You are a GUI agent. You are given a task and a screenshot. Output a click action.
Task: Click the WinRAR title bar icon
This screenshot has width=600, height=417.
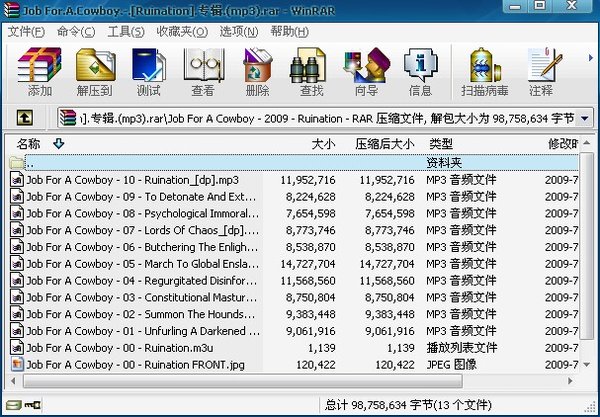click(x=11, y=10)
